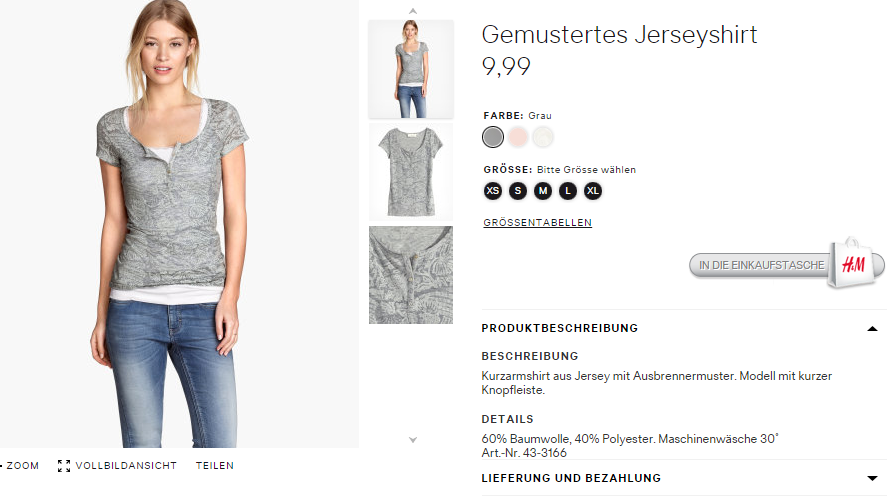This screenshot has width=896, height=499.
Task: View the flat-lay shirt thumbnail
Action: point(411,172)
